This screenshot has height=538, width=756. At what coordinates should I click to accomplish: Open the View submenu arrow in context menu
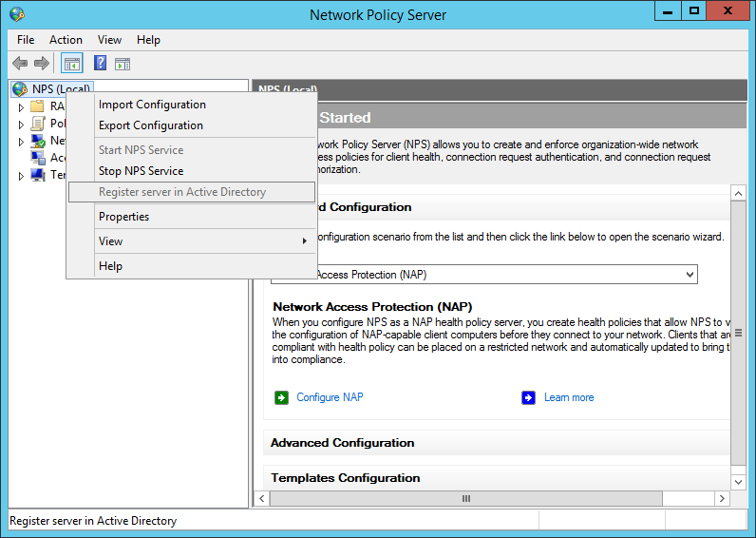point(304,241)
